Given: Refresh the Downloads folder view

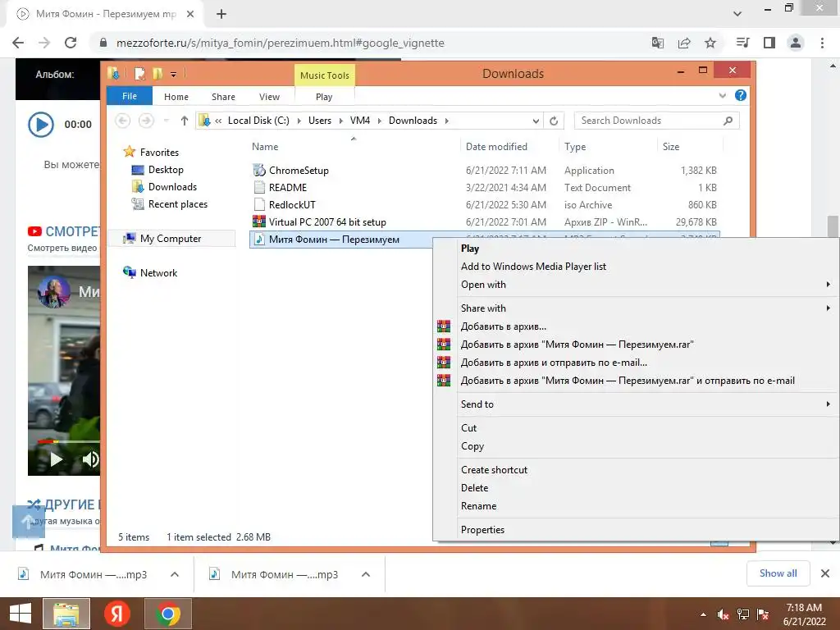Looking at the screenshot, I should point(554,121).
